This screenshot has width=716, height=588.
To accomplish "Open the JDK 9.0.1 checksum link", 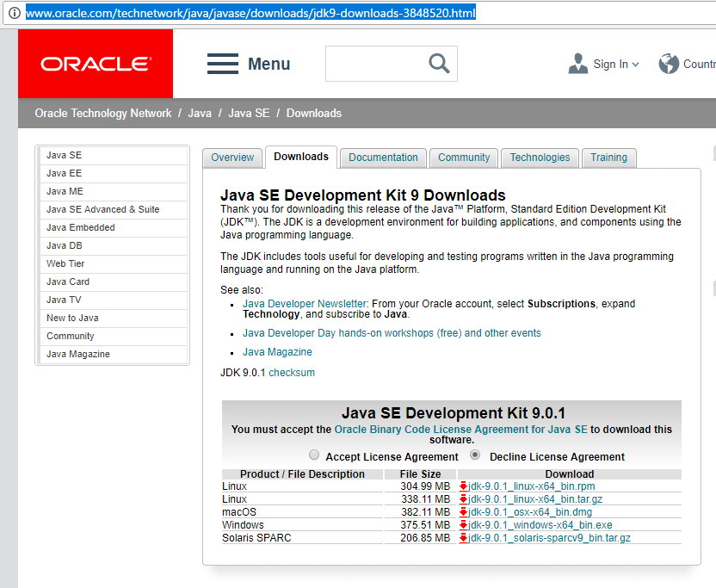I will point(292,373).
